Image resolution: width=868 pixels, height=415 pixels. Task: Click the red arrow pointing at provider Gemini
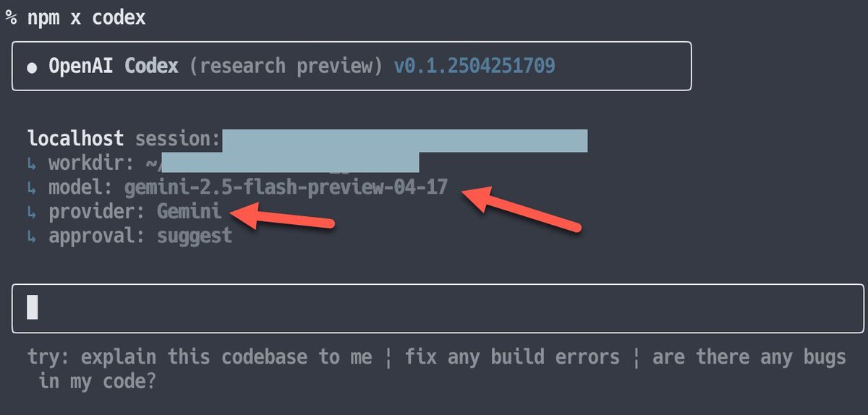click(284, 217)
